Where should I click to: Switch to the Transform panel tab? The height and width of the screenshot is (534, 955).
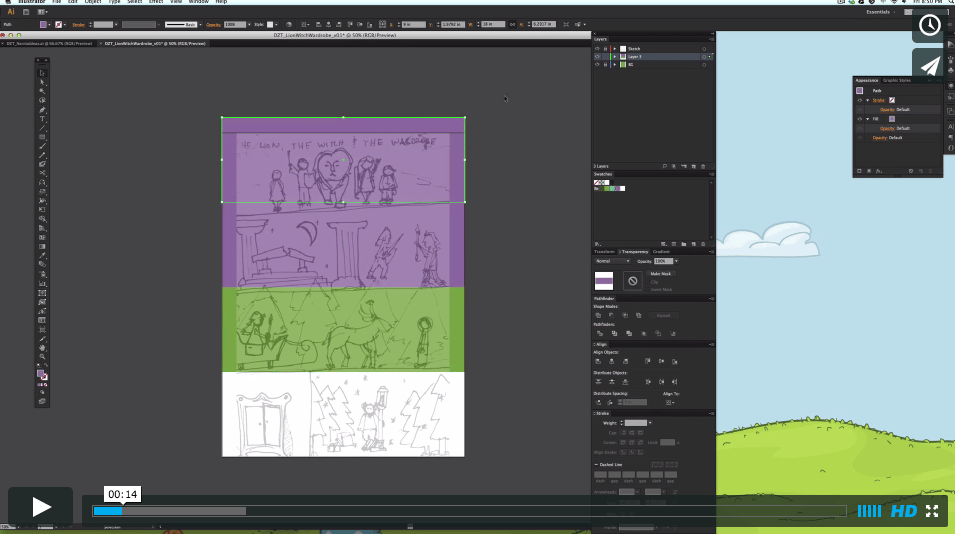(x=604, y=252)
